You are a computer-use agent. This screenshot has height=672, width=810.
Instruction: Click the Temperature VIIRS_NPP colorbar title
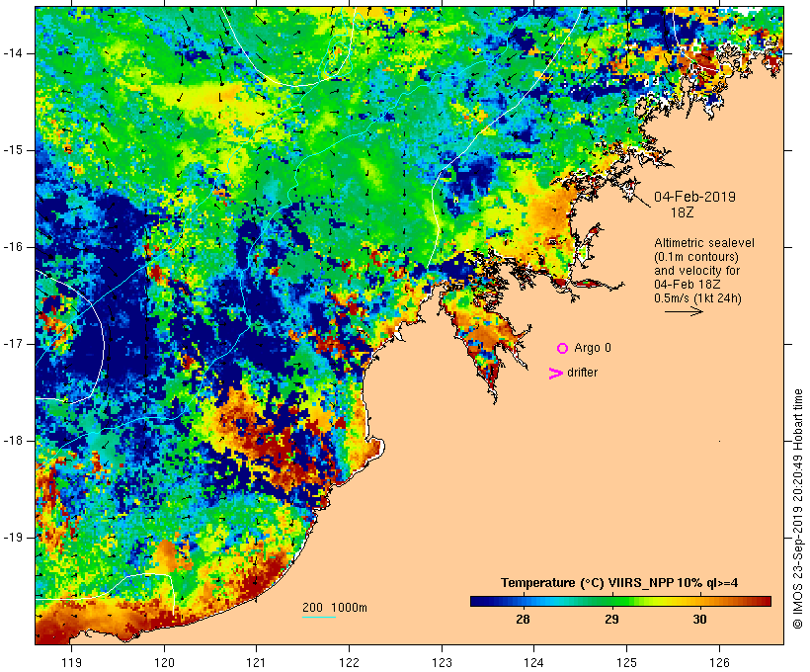coord(619,583)
